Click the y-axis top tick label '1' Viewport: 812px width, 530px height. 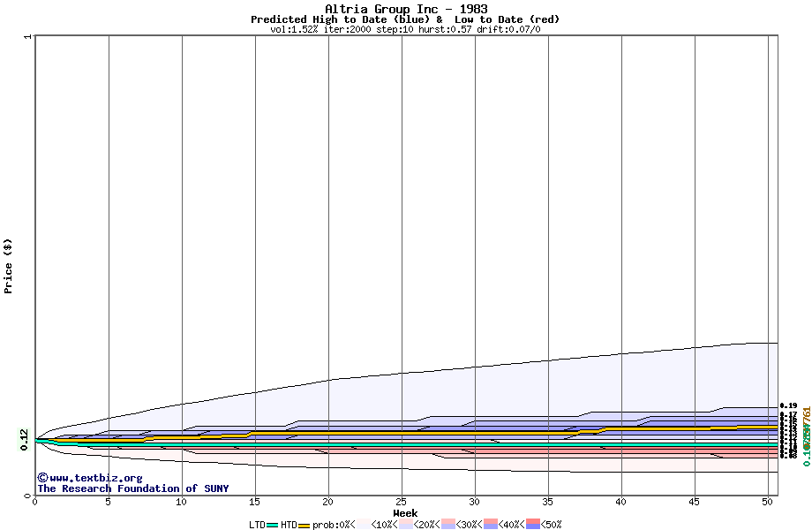(28, 37)
